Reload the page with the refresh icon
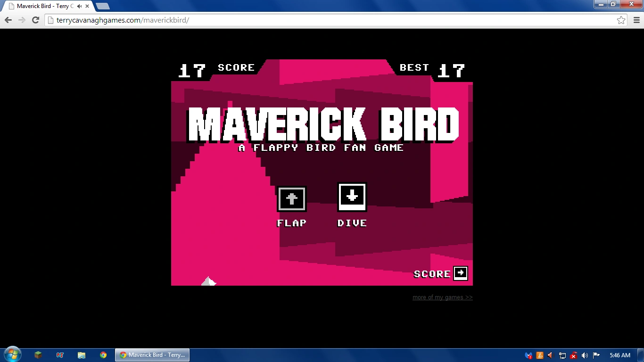The width and height of the screenshot is (644, 362). [35, 20]
